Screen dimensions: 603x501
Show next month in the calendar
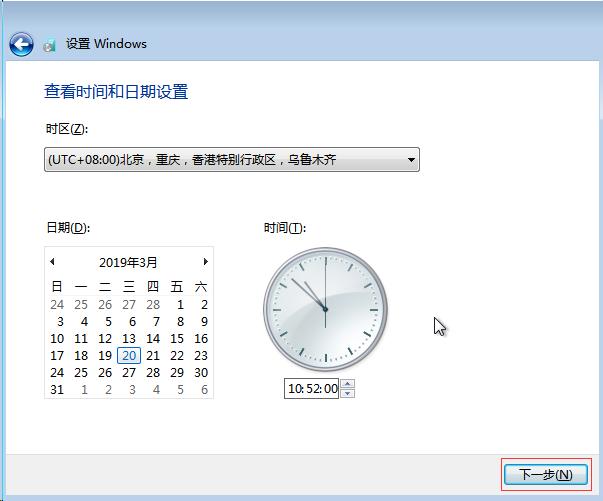[205, 262]
